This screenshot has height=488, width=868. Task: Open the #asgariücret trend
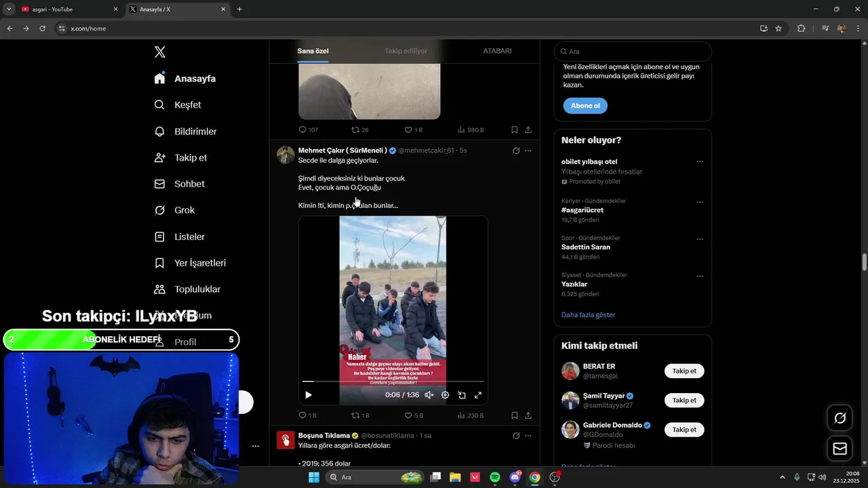click(x=583, y=210)
